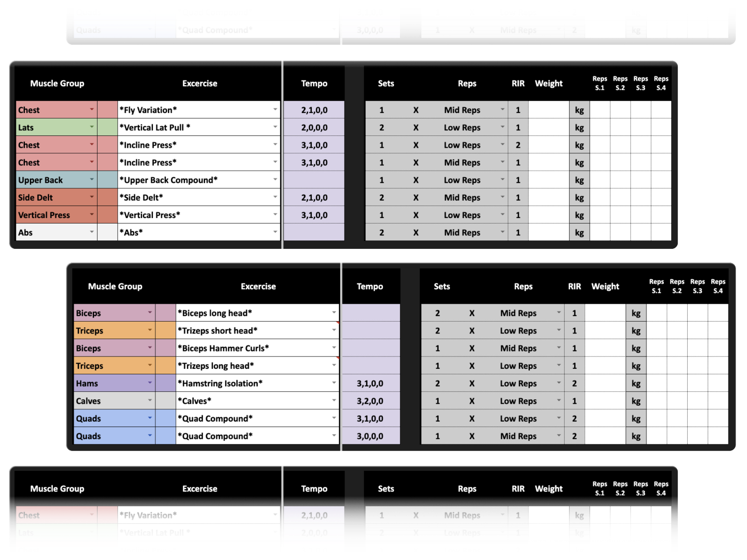The width and height of the screenshot is (747, 560).
Task: Click the weight cell in the Calves row
Action: pyautogui.click(x=605, y=401)
